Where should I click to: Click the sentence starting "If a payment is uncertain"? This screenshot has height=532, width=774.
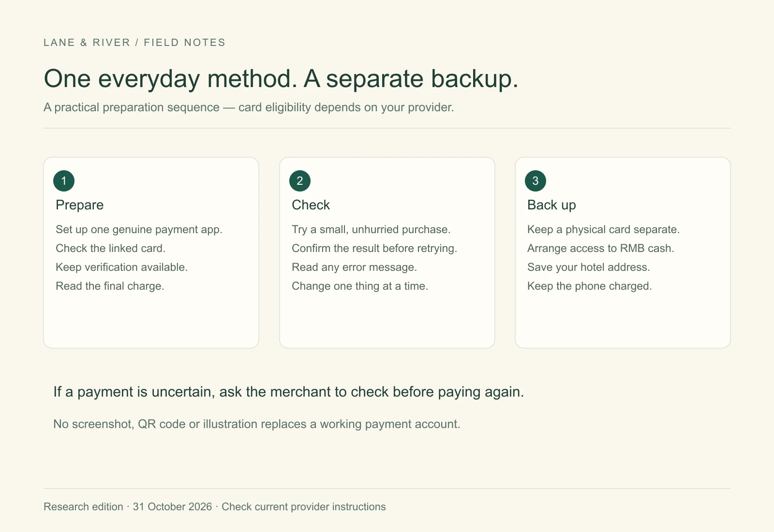pyautogui.click(x=289, y=392)
